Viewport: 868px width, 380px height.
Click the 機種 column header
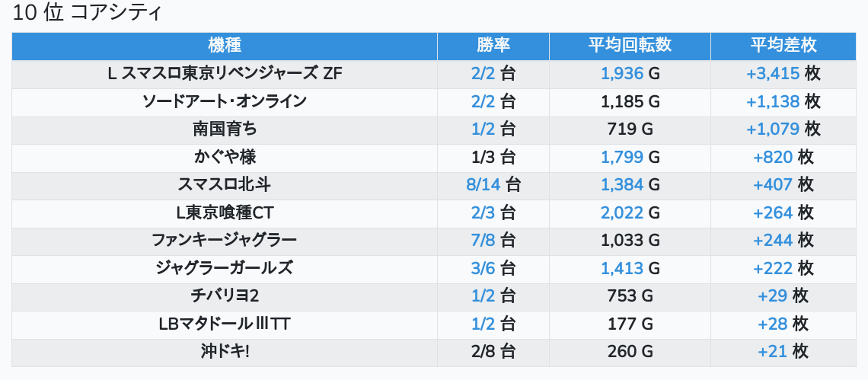[224, 45]
